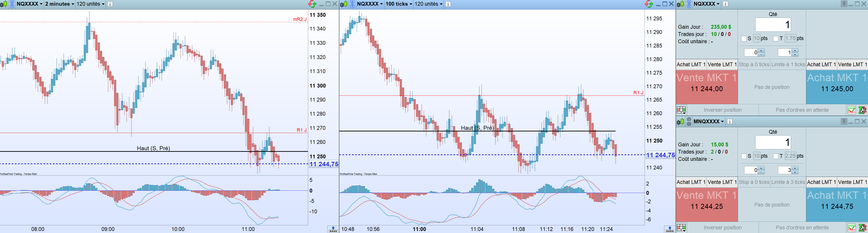Enable the T target checkbox in the NQXXXX panel
The image size is (868, 233).
(776, 39)
